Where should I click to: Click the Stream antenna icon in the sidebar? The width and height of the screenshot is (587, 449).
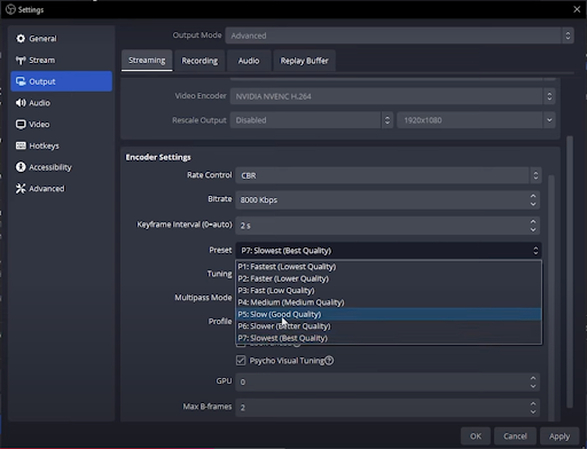[x=21, y=60]
